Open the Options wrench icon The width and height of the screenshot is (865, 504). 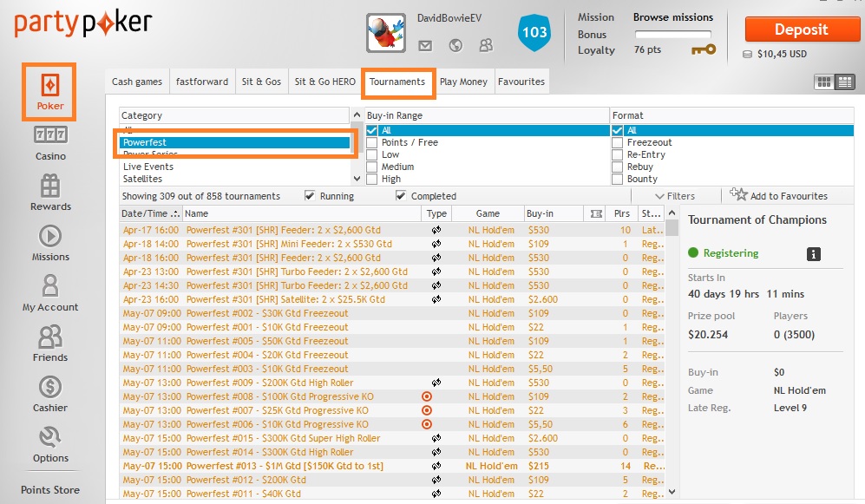coord(50,437)
